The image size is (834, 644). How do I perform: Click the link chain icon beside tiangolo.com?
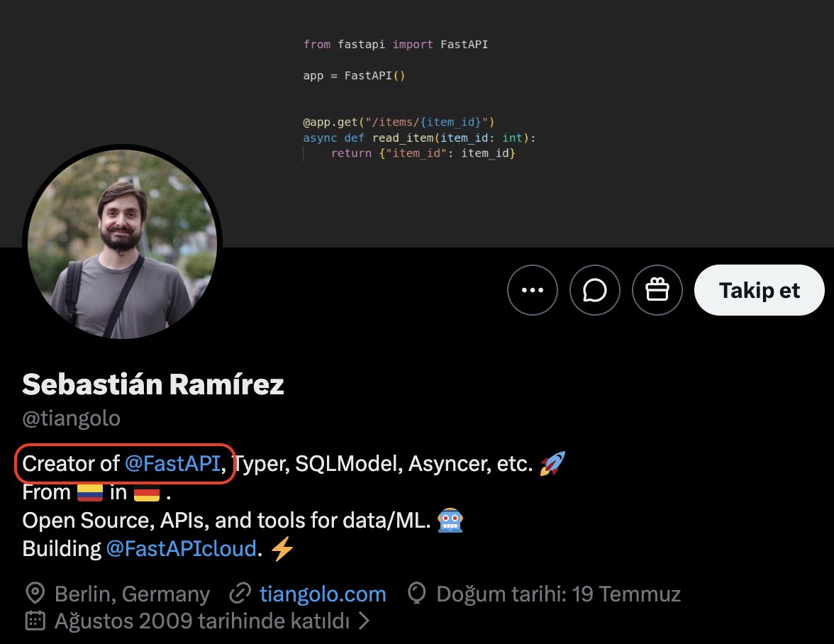240,594
